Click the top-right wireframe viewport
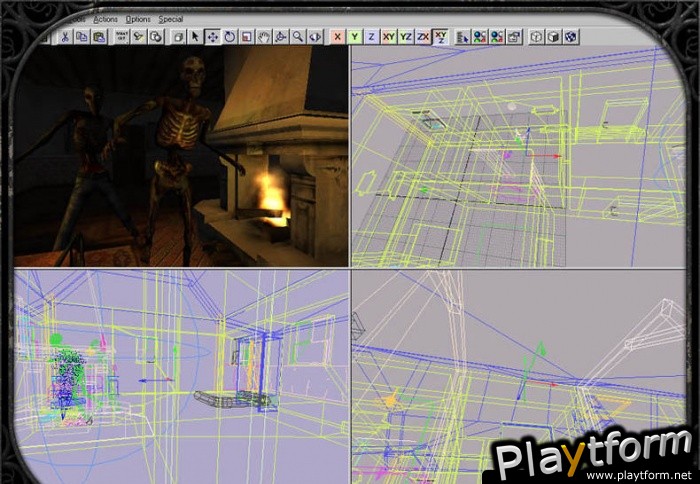 click(x=519, y=156)
